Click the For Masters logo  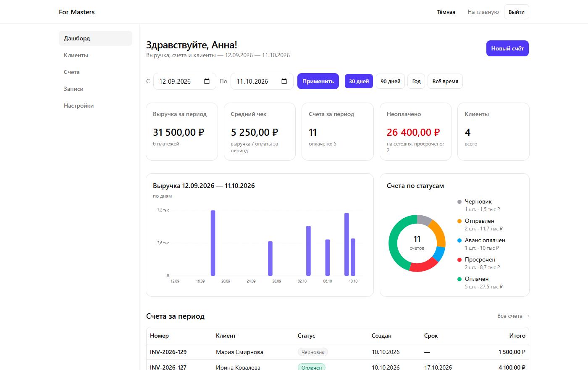click(x=77, y=12)
